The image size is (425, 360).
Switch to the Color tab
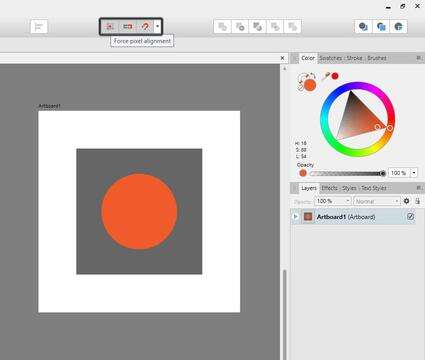pyautogui.click(x=308, y=58)
